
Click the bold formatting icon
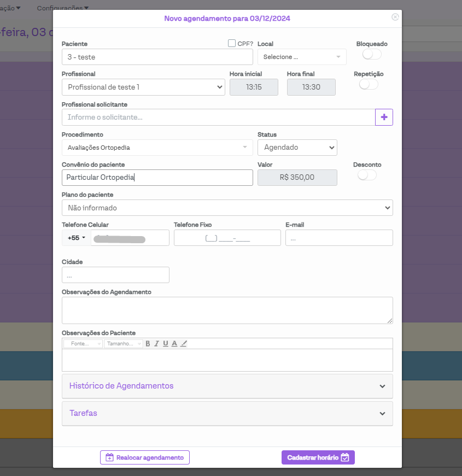click(x=148, y=344)
